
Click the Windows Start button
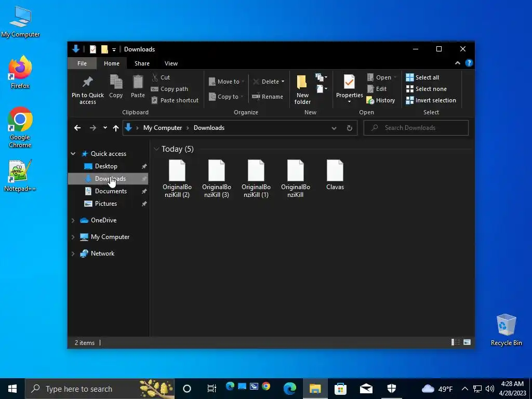(12, 389)
